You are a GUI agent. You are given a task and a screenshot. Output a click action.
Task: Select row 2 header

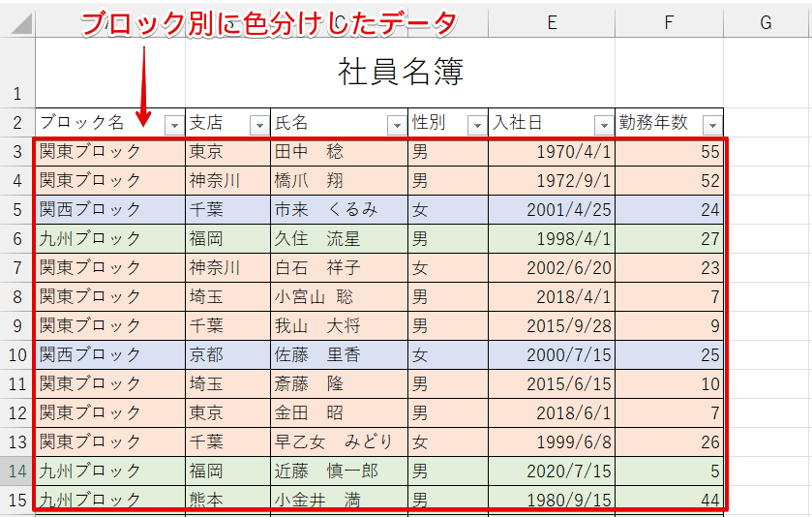coord(17,123)
